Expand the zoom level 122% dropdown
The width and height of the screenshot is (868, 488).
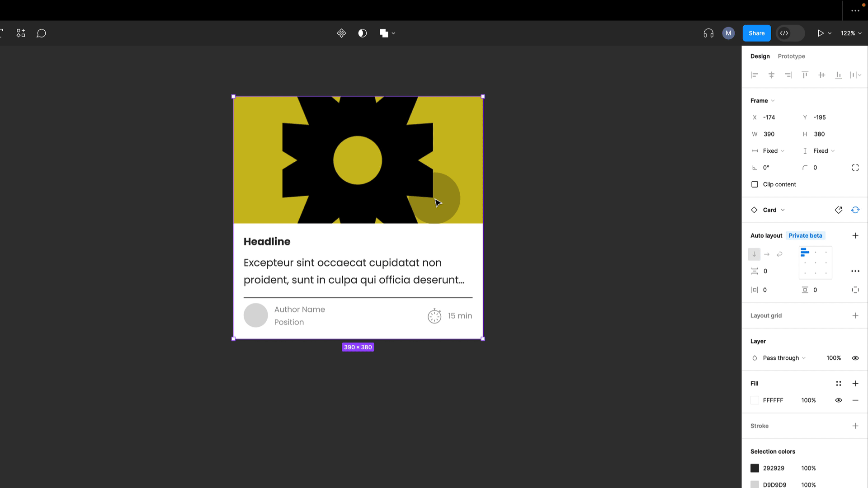[851, 33]
